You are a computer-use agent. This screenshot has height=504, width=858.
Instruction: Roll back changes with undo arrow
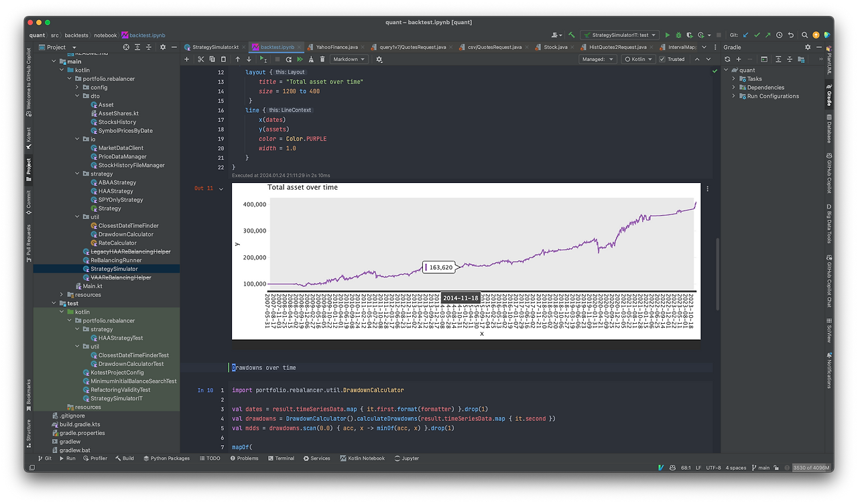(791, 35)
